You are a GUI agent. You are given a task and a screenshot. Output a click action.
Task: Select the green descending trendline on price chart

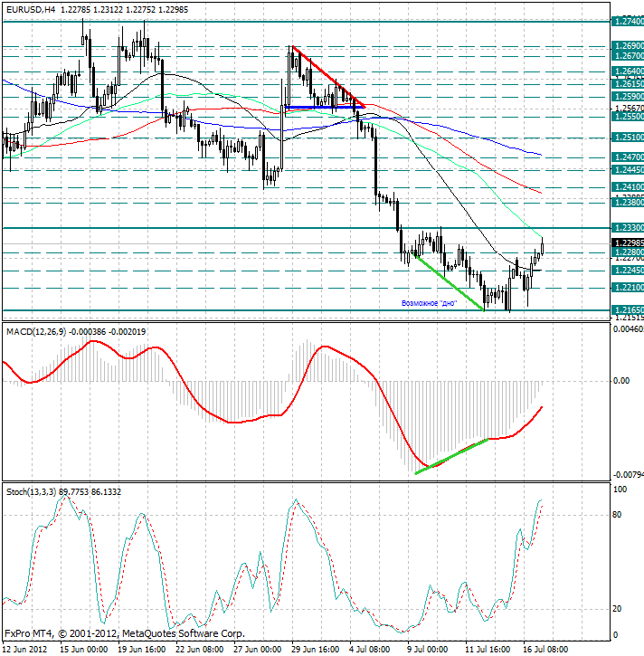[449, 281]
